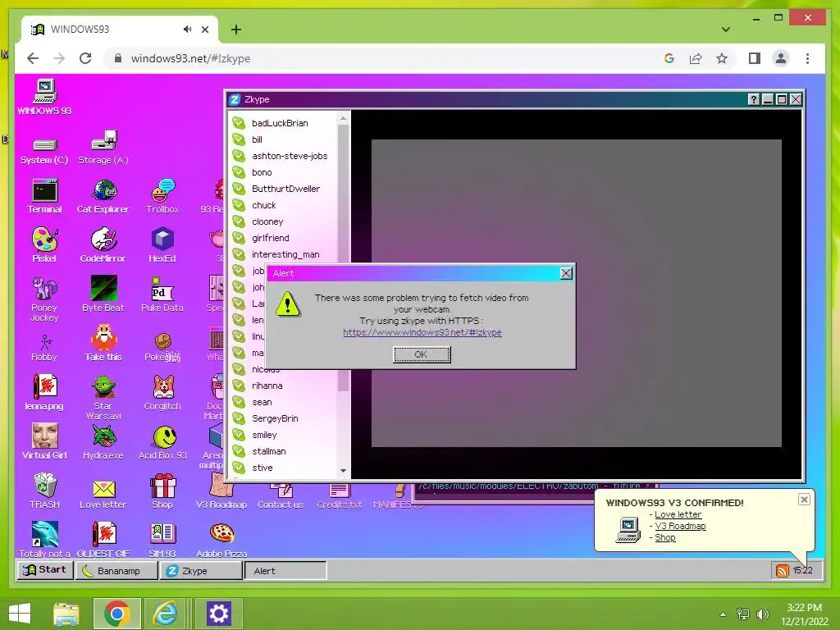
Task: Select the Alert taskbar entry
Action: pyautogui.click(x=285, y=571)
